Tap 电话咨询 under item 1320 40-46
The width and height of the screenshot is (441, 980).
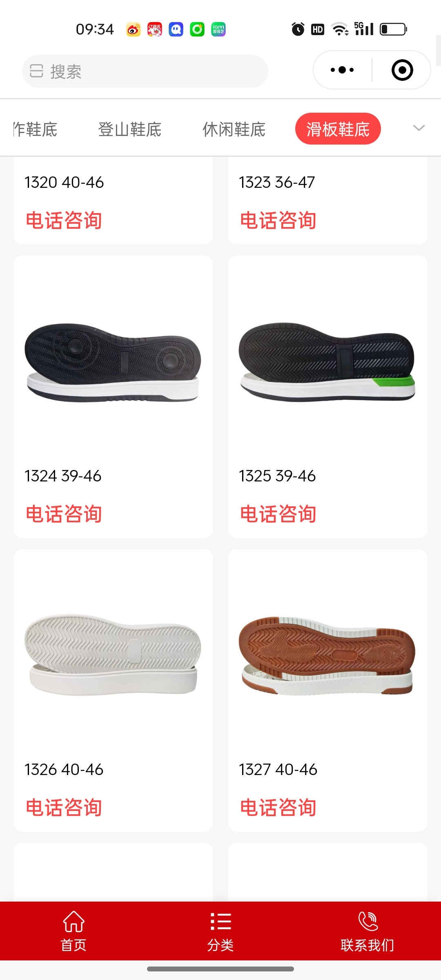pyautogui.click(x=64, y=220)
